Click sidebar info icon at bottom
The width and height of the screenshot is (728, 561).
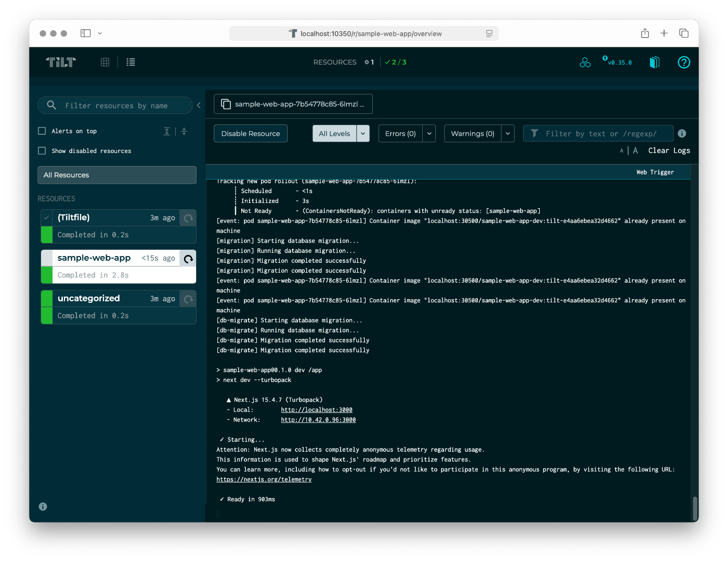coord(43,506)
